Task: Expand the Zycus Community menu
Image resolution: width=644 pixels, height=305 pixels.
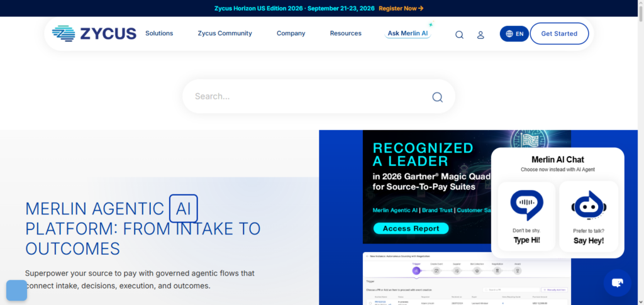Action: pos(225,34)
